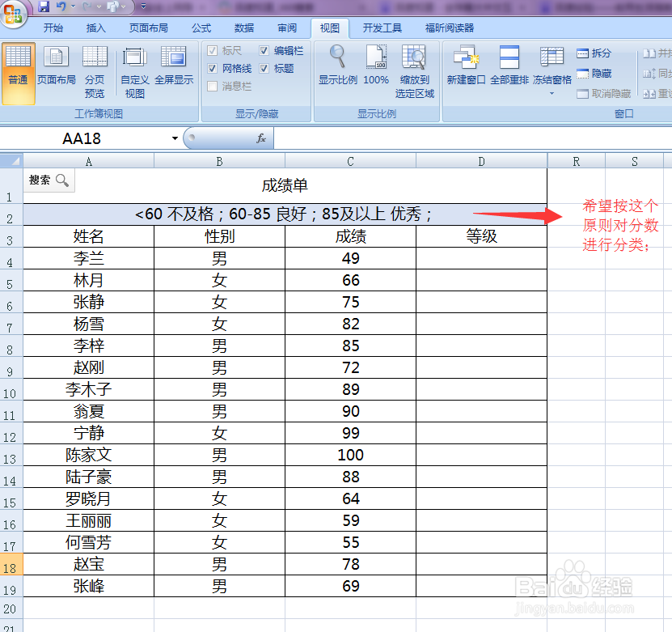The width and height of the screenshot is (672, 632).
Task: Click Unhide window (取消隐藏)
Action: pyautogui.click(x=603, y=94)
